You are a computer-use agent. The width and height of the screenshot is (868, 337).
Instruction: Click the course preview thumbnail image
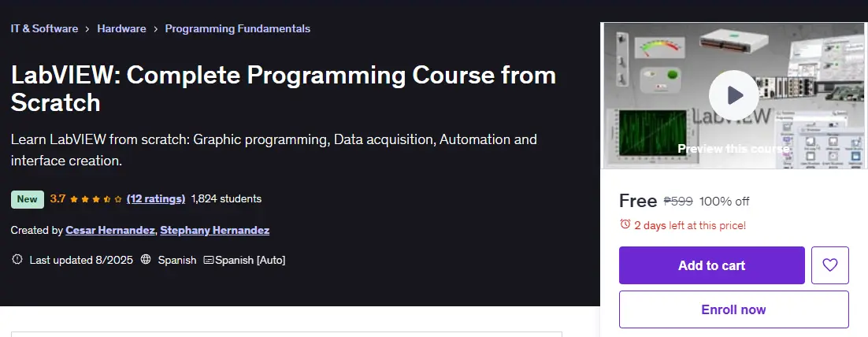point(733,95)
